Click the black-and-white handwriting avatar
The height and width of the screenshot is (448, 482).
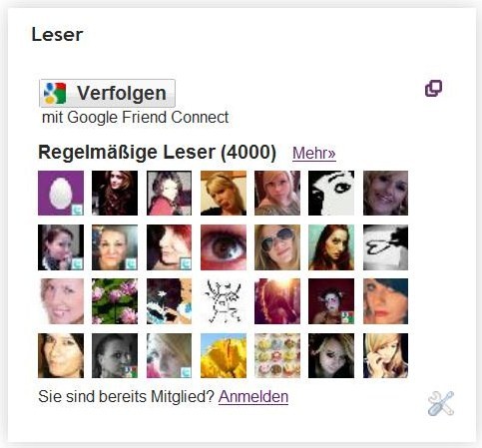(385, 247)
